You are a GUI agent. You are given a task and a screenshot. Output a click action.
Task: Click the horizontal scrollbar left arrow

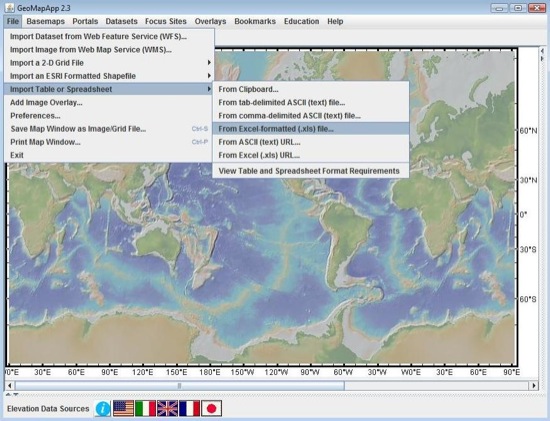point(9,386)
